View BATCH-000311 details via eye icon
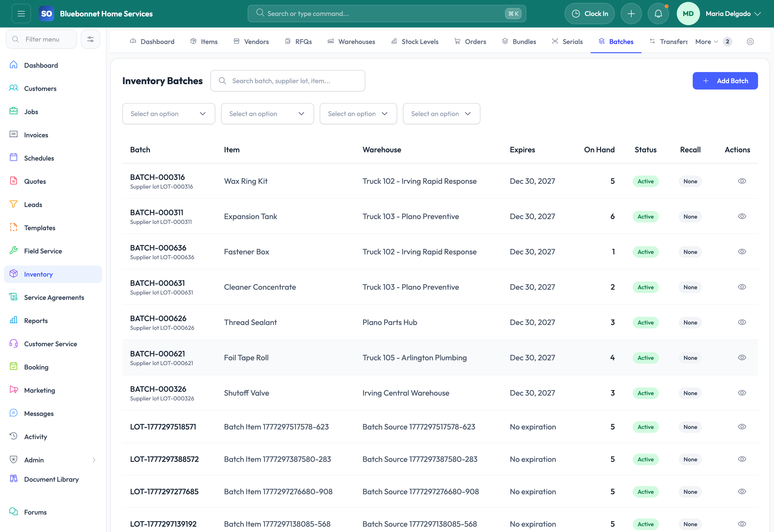 [742, 216]
